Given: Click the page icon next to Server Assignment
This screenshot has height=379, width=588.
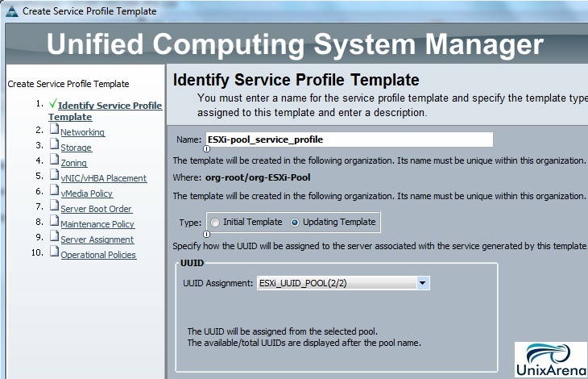Looking at the screenshot, I should click(x=55, y=236).
